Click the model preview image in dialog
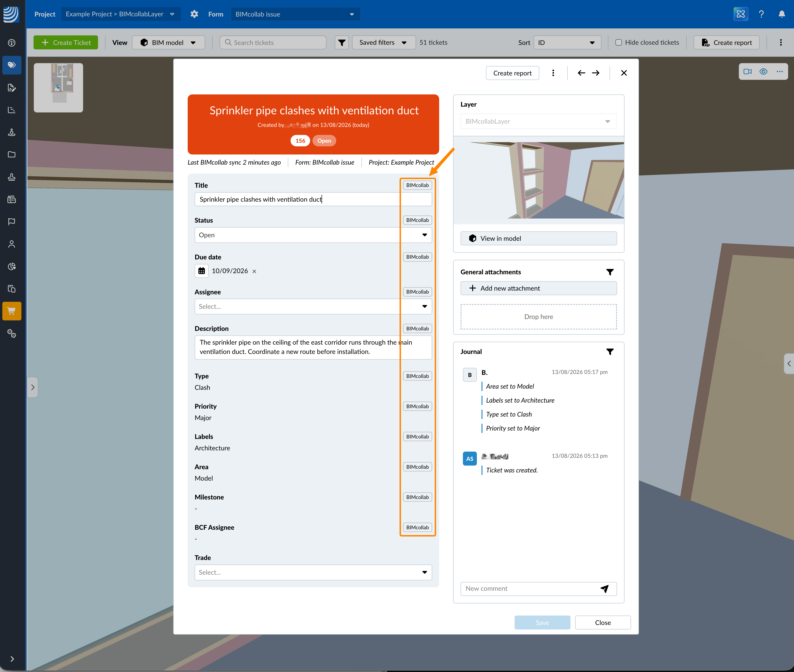The width and height of the screenshot is (794, 672). coord(538,180)
